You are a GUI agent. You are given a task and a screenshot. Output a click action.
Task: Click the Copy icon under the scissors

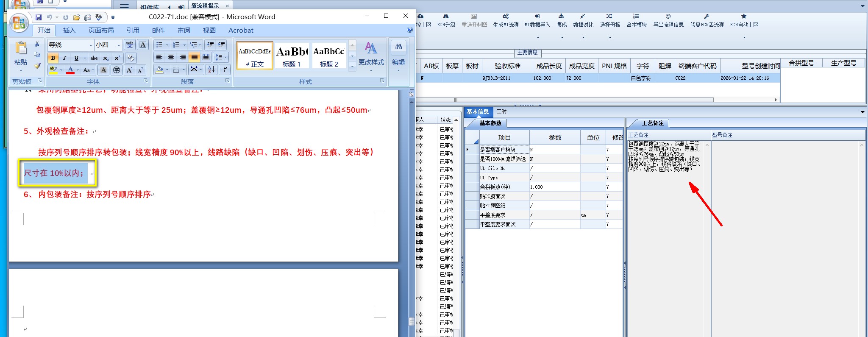[x=37, y=55]
